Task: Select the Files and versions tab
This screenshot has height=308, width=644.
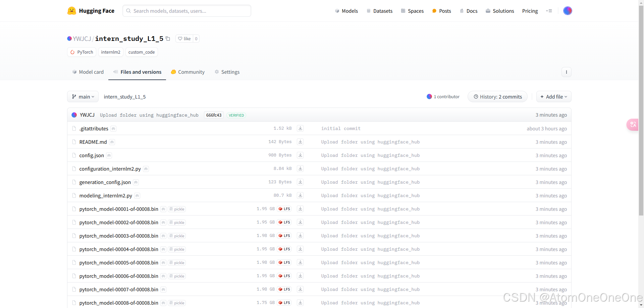Action: (x=137, y=72)
